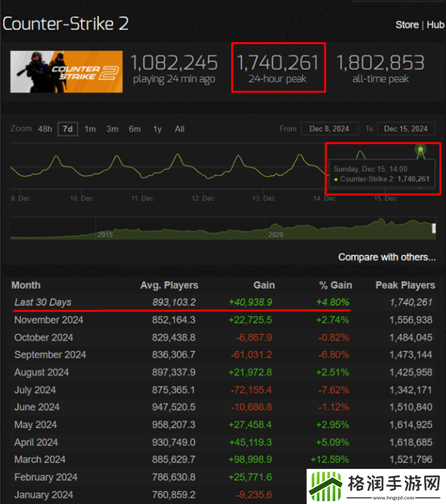Set chart zoom to 1y
This screenshot has width=446, height=504.
pos(157,129)
